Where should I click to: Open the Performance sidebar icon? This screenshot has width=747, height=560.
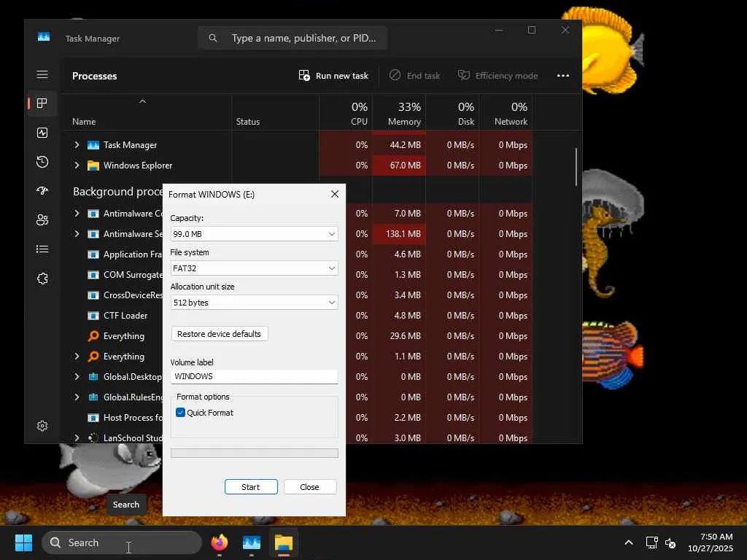click(42, 133)
